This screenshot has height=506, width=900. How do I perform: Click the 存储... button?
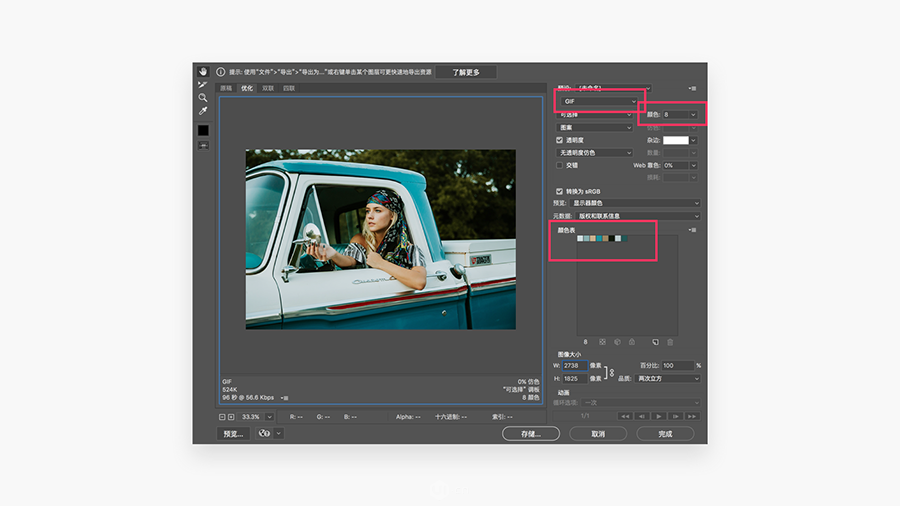point(531,434)
